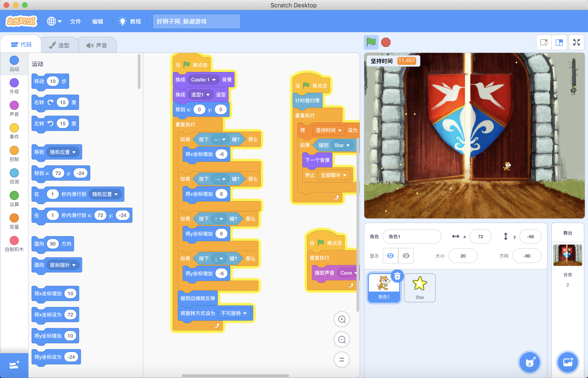The width and height of the screenshot is (588, 378).
Task: Zoom out on the code workspace
Action: (x=342, y=340)
